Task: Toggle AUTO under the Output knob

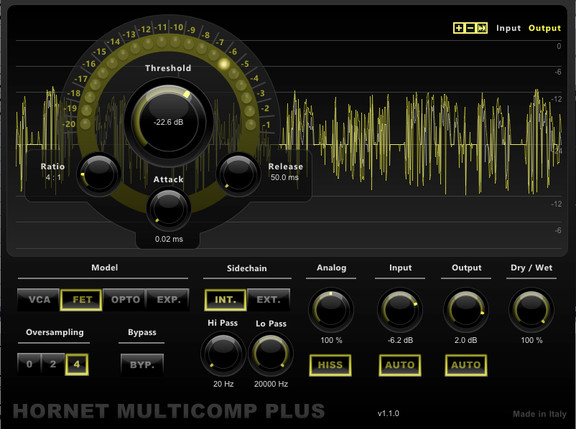Action: coord(466,365)
